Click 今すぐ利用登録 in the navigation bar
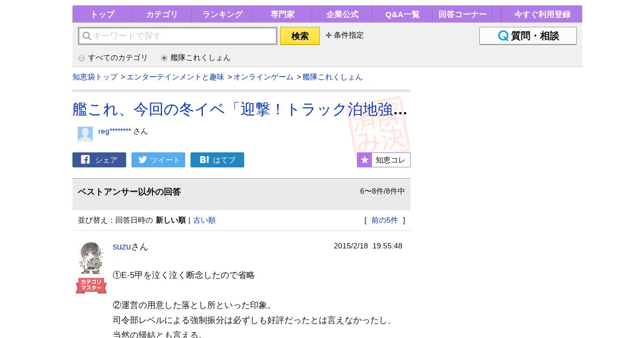Viewport: 644px width, 338px height. pos(542,14)
